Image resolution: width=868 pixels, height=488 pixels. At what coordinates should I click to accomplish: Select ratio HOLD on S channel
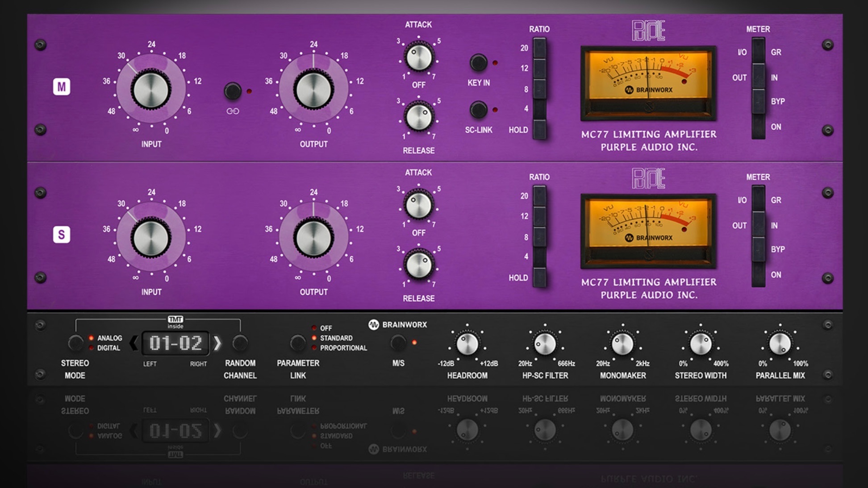539,277
